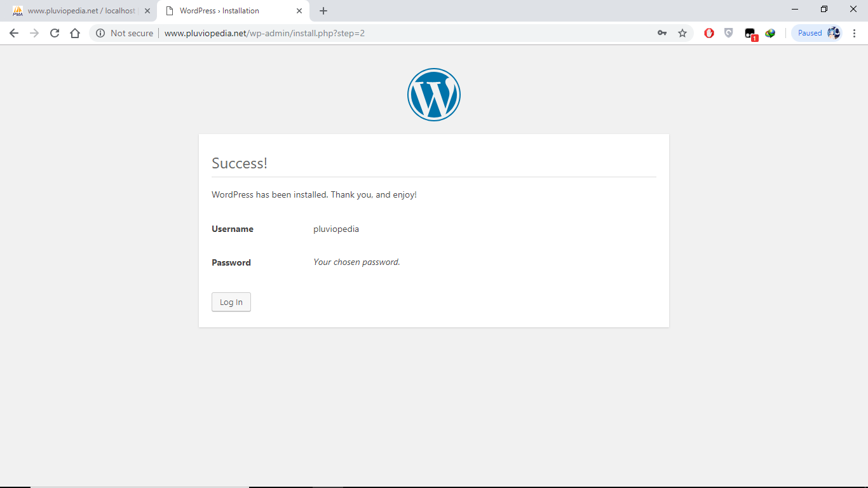
Task: Bookmark this page with star icon
Action: pyautogui.click(x=682, y=33)
